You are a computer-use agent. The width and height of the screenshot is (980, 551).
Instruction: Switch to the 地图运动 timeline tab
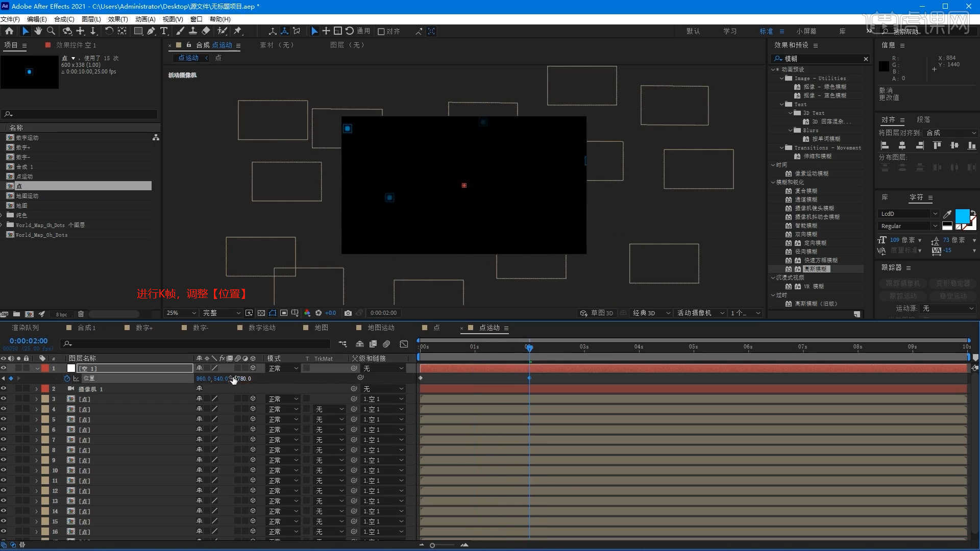[381, 328]
